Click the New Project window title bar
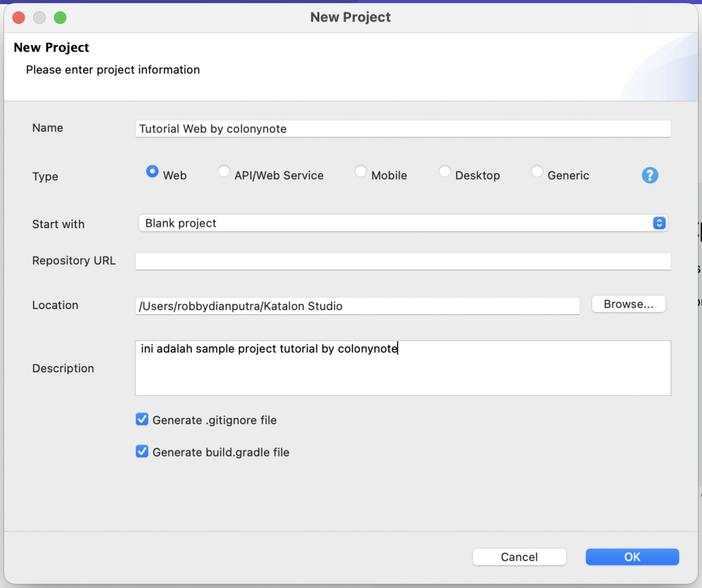Image resolution: width=702 pixels, height=588 pixels. click(x=350, y=17)
